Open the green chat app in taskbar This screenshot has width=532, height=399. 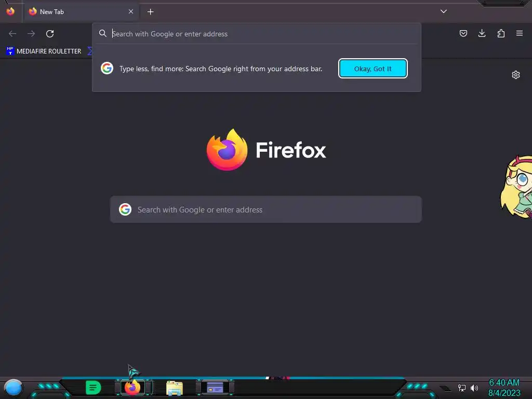94,388
